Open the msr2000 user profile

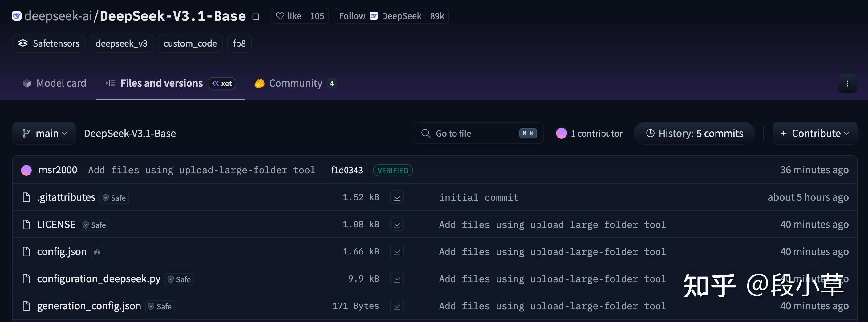coord(58,170)
